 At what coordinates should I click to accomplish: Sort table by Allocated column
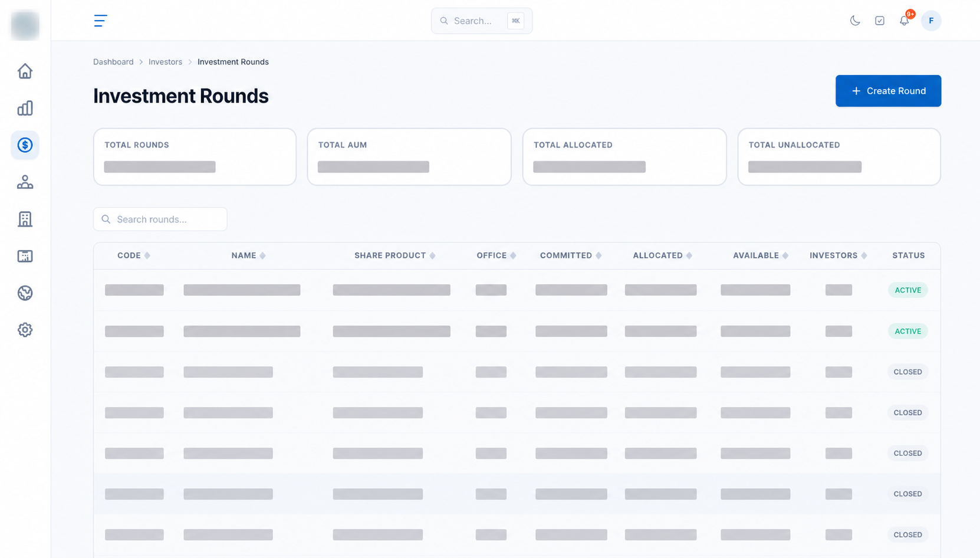pos(663,255)
